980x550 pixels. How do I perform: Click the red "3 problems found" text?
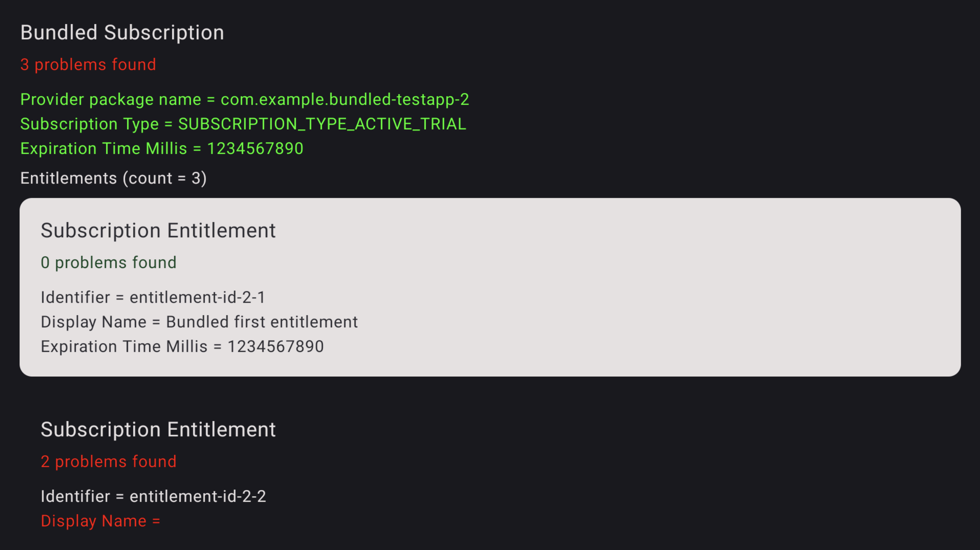(x=88, y=65)
